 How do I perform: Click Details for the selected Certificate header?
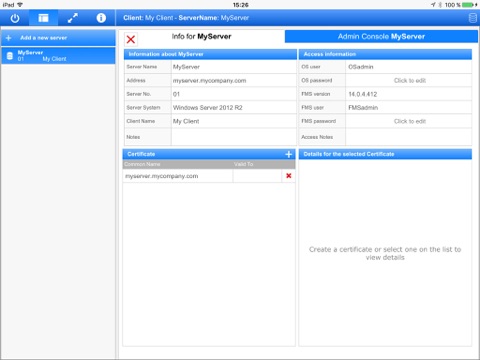point(385,154)
